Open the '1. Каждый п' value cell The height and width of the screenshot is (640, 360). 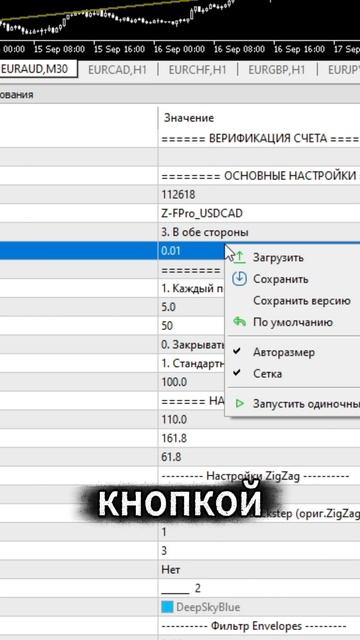[192, 288]
